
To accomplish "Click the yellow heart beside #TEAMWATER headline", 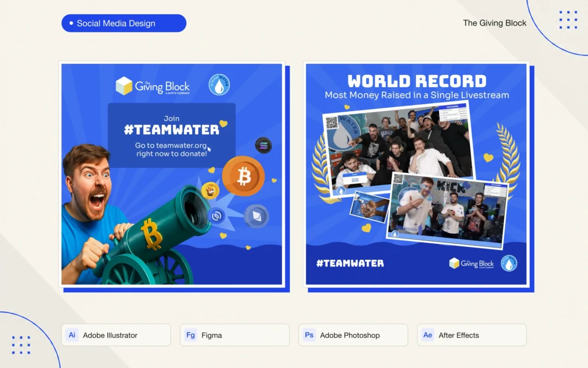I will 224,123.
